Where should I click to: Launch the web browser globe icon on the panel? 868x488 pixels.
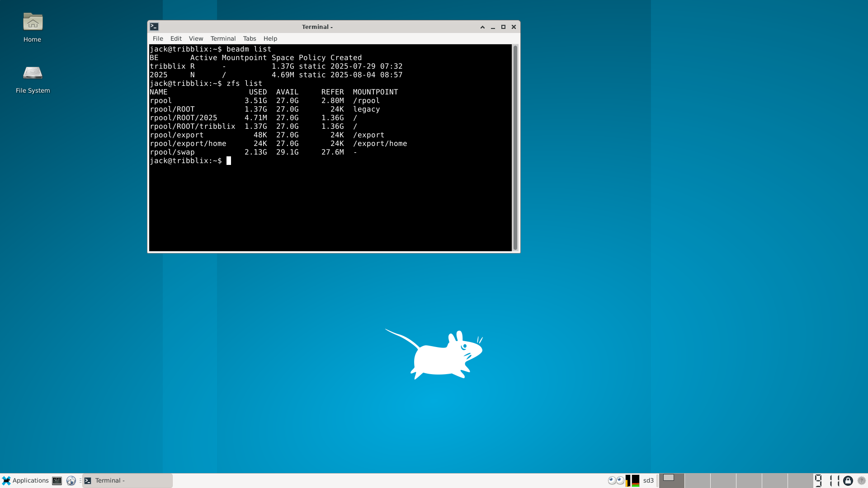tap(71, 481)
